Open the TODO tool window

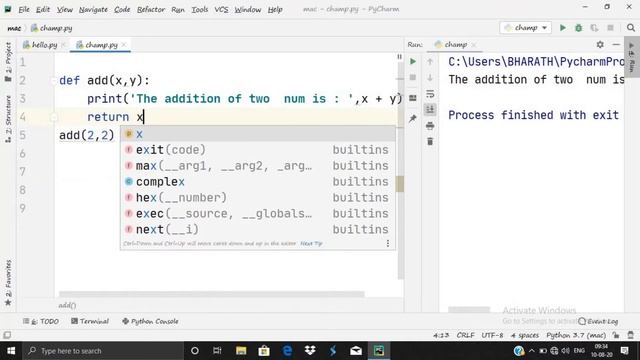pos(41,321)
